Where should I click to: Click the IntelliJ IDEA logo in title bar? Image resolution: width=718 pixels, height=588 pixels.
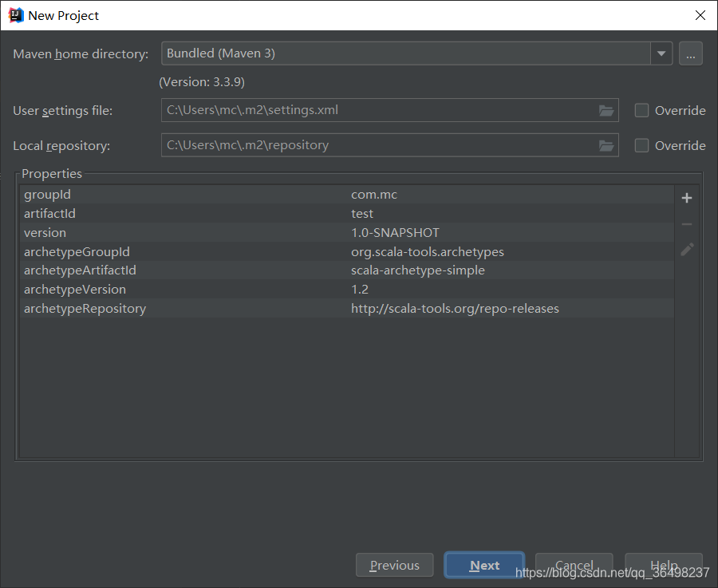(16, 15)
